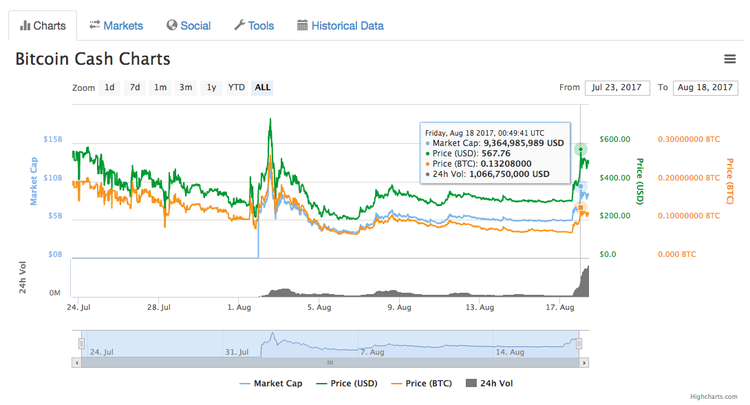Click the exchange arrows icon beside Markets
Viewport: 750px width, 405px height.
pos(95,25)
